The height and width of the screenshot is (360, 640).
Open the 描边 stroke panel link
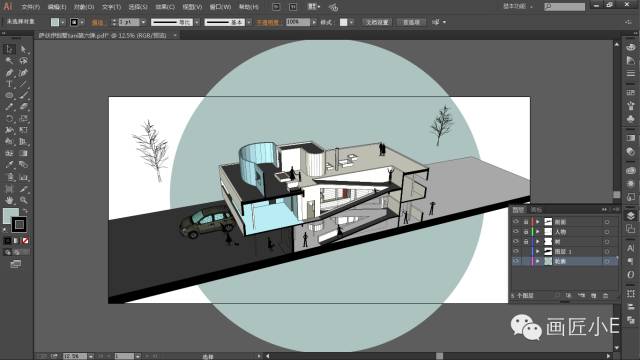98,22
